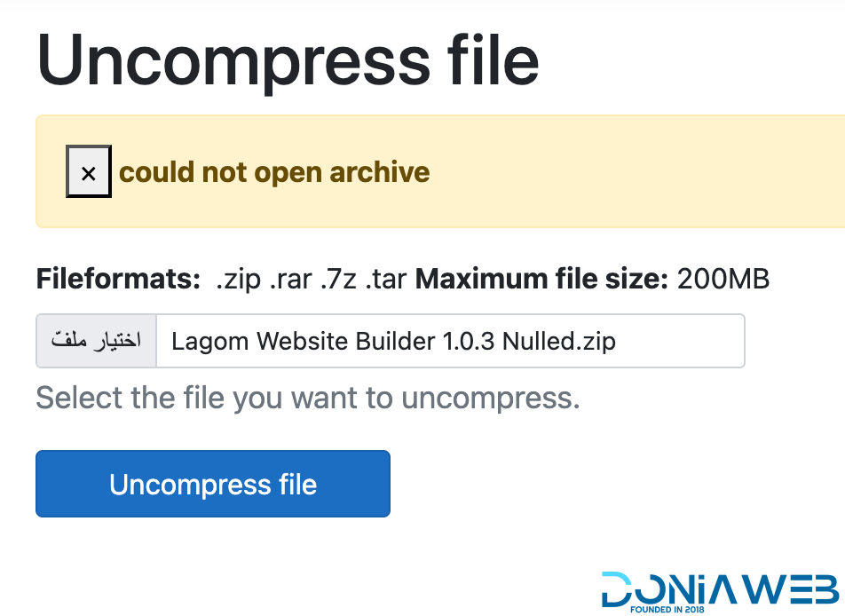Click the first D letter of the DoniaWeb logo

[619, 588]
